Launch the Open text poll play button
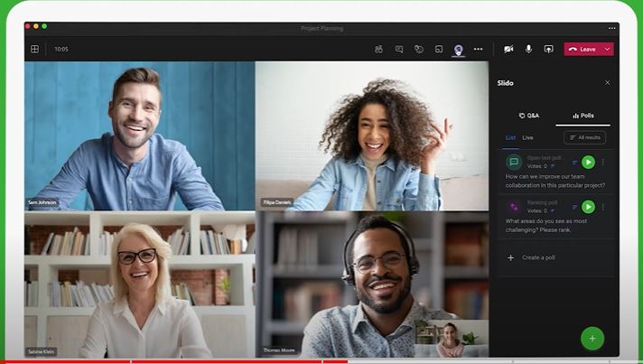 pos(588,162)
